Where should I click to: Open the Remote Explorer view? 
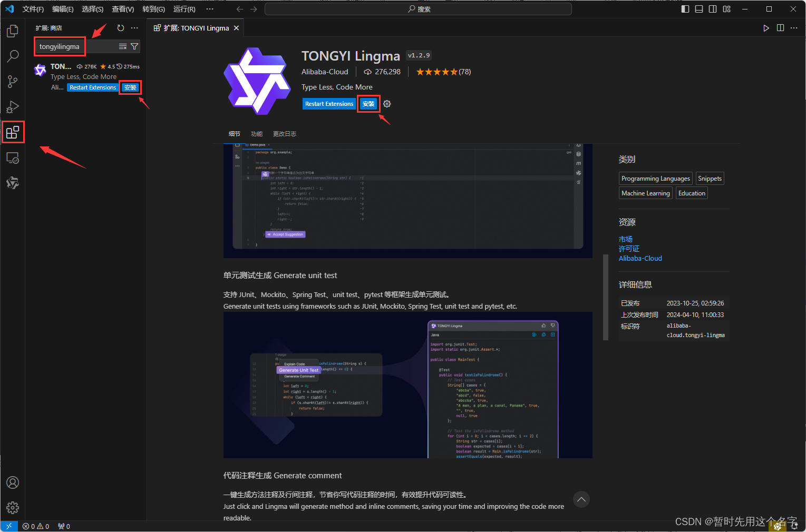[x=13, y=157]
